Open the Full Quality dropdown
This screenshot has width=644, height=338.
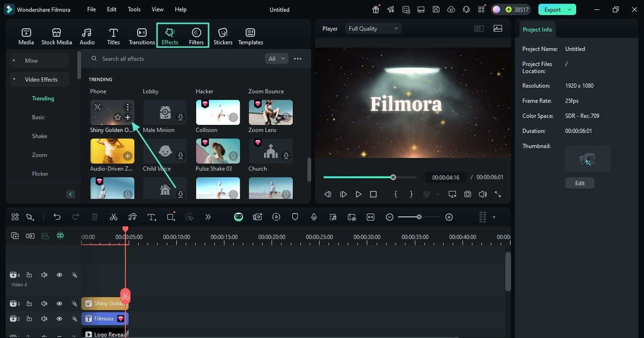pos(373,29)
